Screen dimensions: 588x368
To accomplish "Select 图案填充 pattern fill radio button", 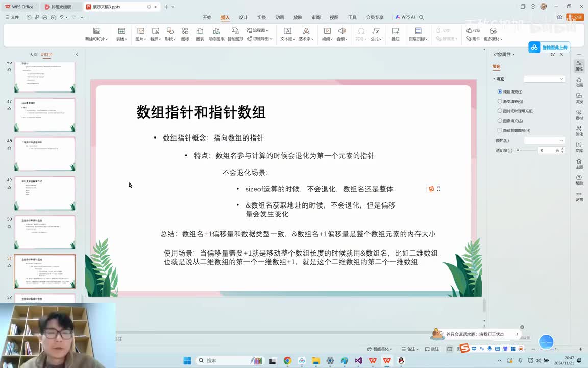I will 500,121.
